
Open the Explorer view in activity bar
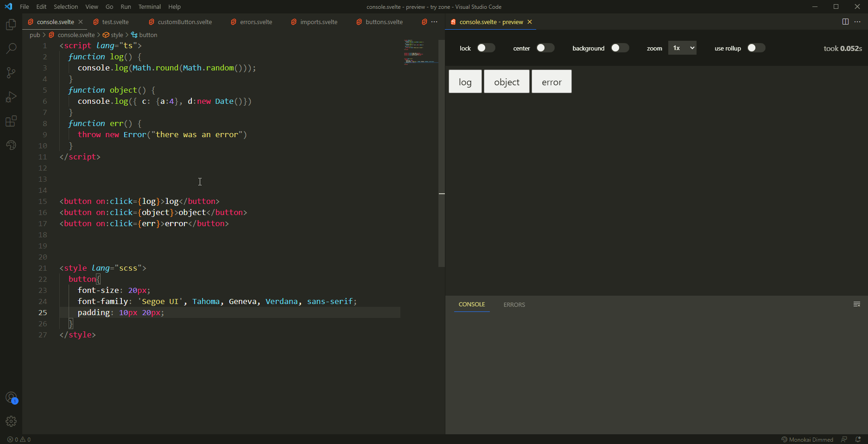(11, 24)
